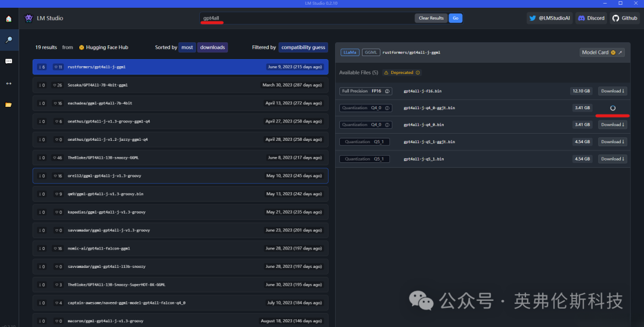This screenshot has height=327, width=644.
Task: Maximize the LM Studio window
Action: pos(620,4)
